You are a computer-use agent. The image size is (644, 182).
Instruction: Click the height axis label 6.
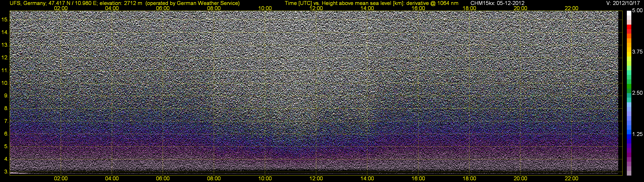pyautogui.click(x=6, y=134)
